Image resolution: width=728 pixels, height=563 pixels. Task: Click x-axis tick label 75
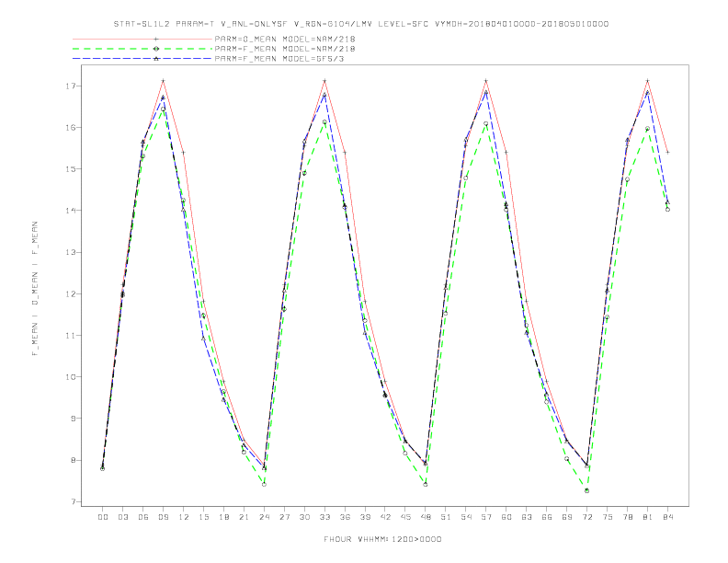[608, 517]
